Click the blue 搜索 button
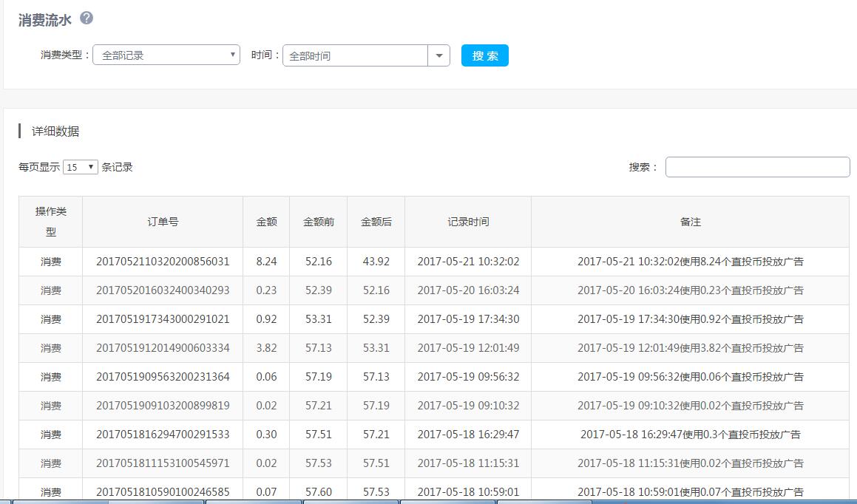 [485, 55]
